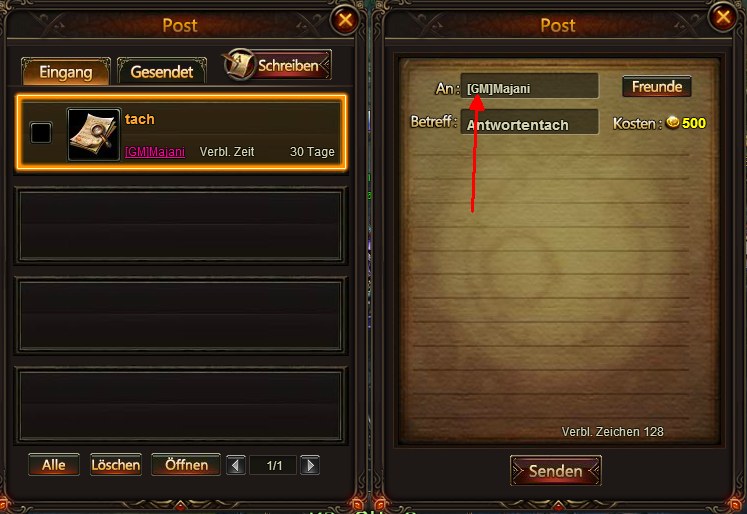The height and width of the screenshot is (514, 747).
Task: Open the mail scroll icon for tach
Action: pyautogui.click(x=93, y=134)
